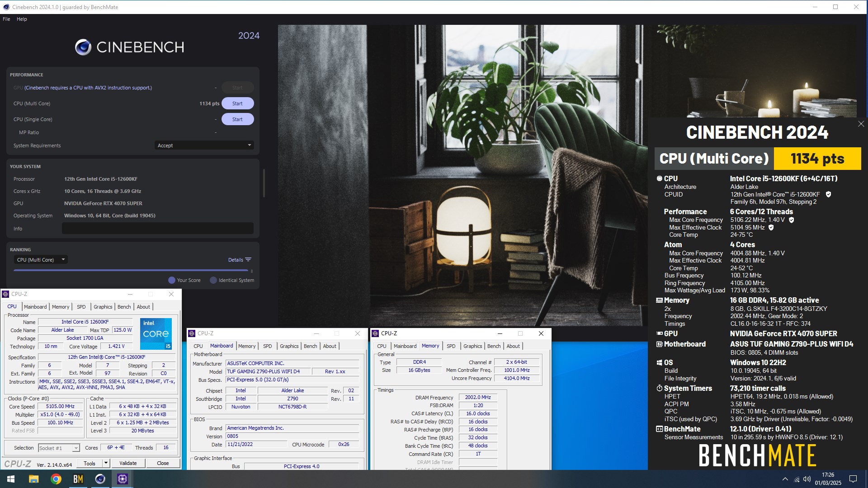
Task: Switch to Cinebench via taskbar icon
Action: point(100,479)
